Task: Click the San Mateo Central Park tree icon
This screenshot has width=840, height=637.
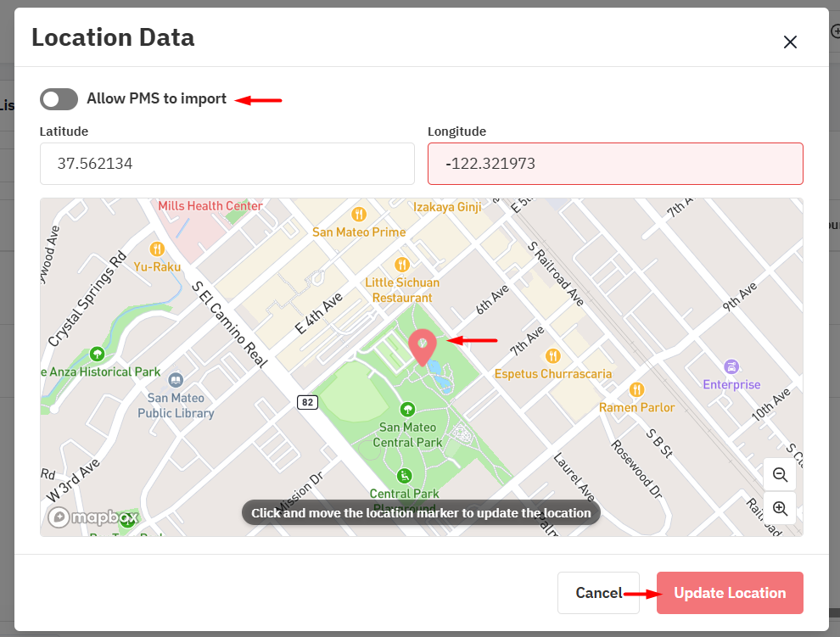Action: tap(407, 410)
